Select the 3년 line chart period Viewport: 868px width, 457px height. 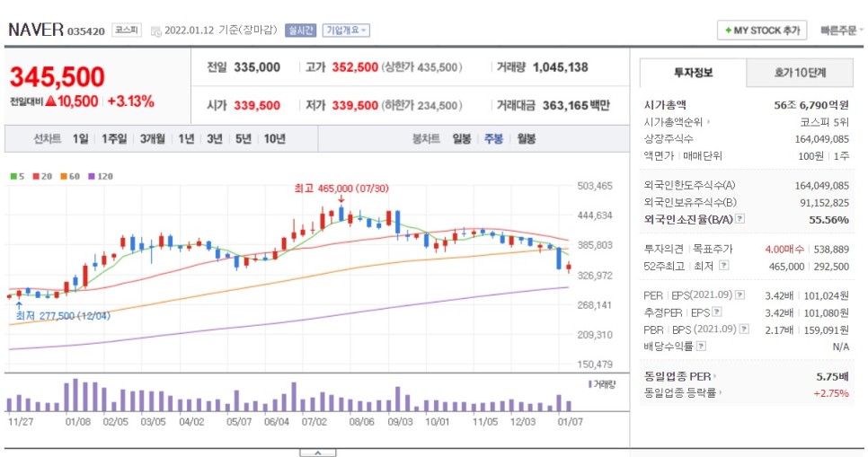(214, 139)
